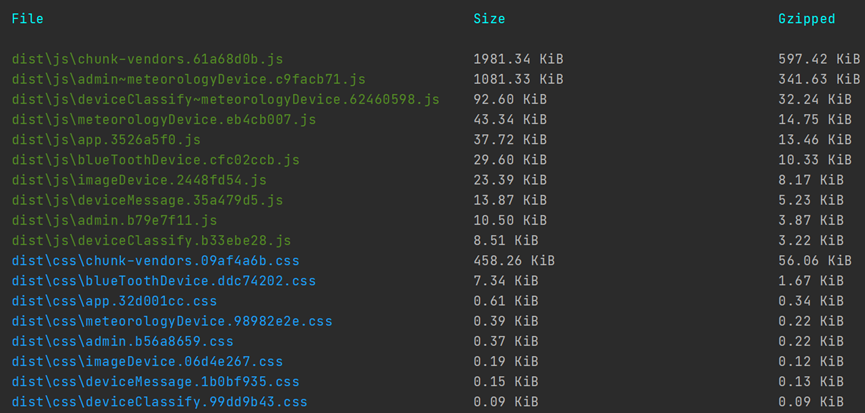Select dist\js\chunk-vendors.61a68d0b.js file path

point(148,59)
